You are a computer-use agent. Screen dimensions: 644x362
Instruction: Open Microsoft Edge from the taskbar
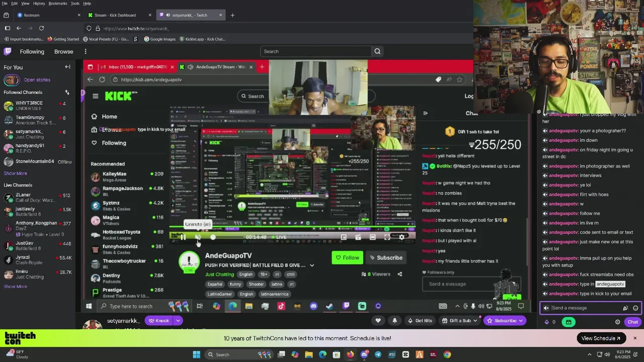323,354
